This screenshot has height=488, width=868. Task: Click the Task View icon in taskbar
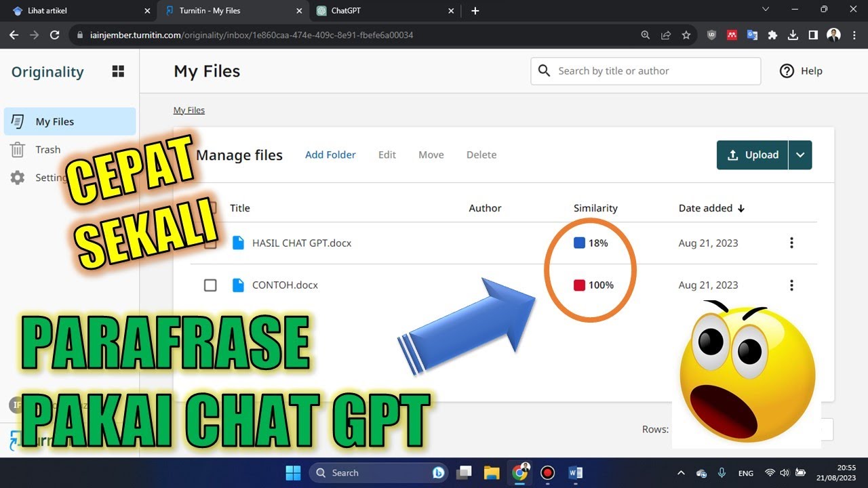click(x=464, y=472)
